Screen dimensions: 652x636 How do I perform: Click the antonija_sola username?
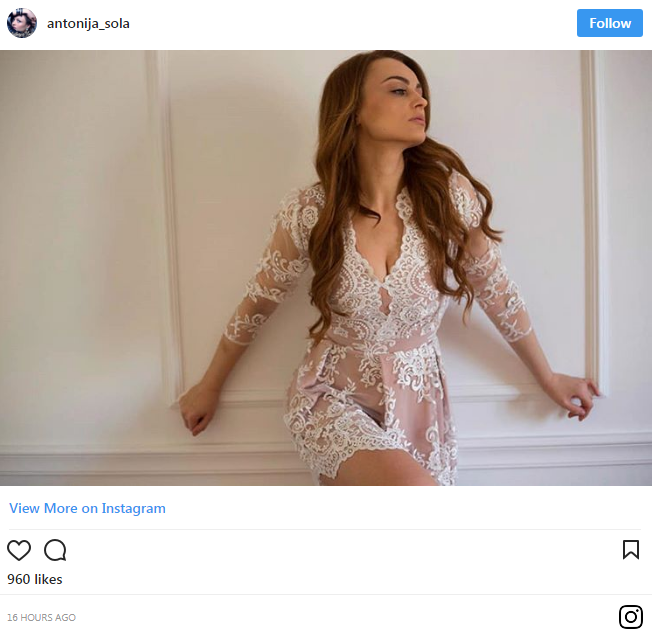(88, 24)
